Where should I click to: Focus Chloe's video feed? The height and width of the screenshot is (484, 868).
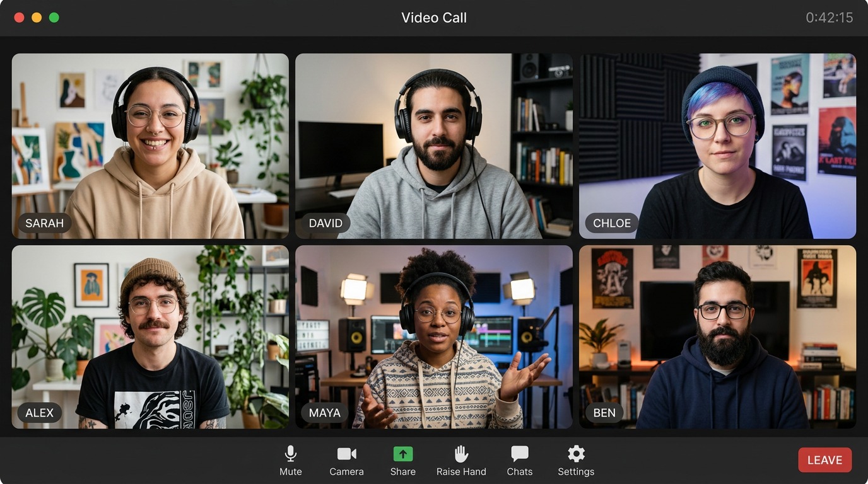(x=717, y=146)
